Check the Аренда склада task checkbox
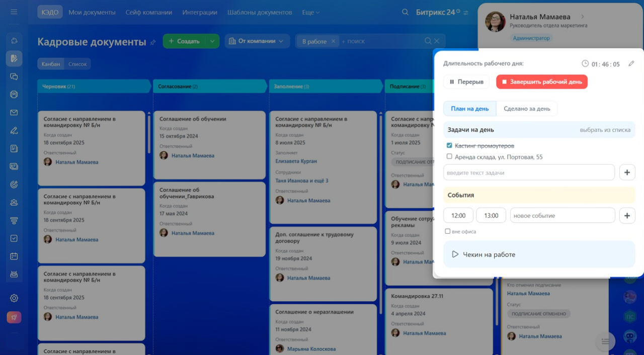 (x=449, y=156)
